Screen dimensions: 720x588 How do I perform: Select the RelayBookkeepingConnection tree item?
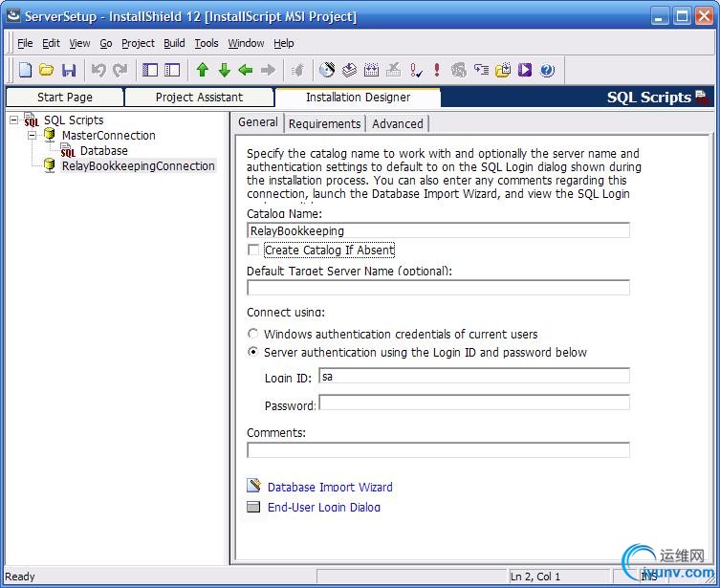tap(139, 165)
